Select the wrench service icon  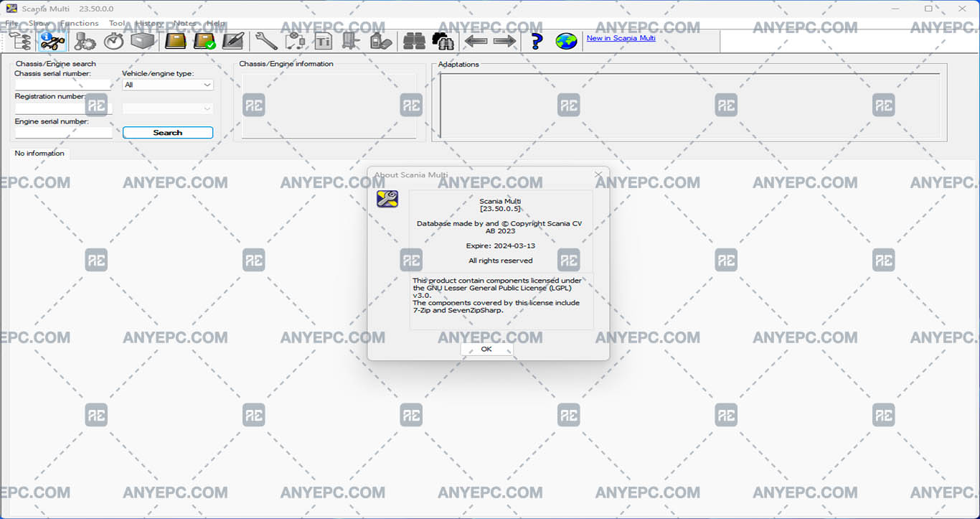click(266, 41)
